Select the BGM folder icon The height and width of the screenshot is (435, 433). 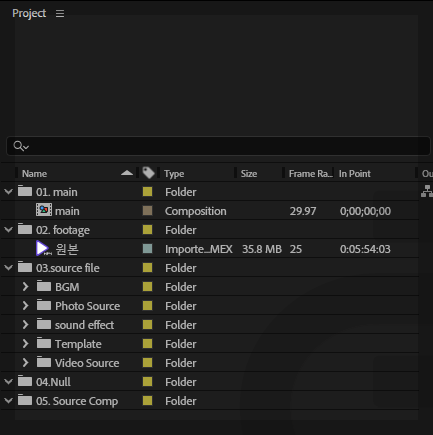point(44,286)
